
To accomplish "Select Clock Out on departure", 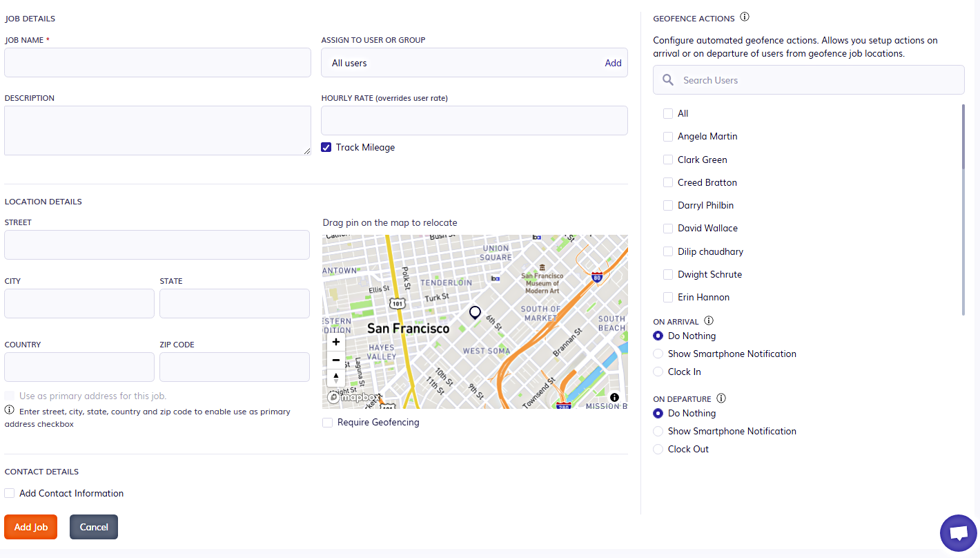I will 658,449.
